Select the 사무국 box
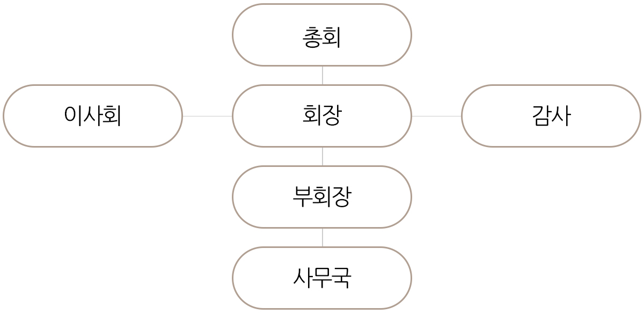The width and height of the screenshot is (644, 314). coord(322,278)
